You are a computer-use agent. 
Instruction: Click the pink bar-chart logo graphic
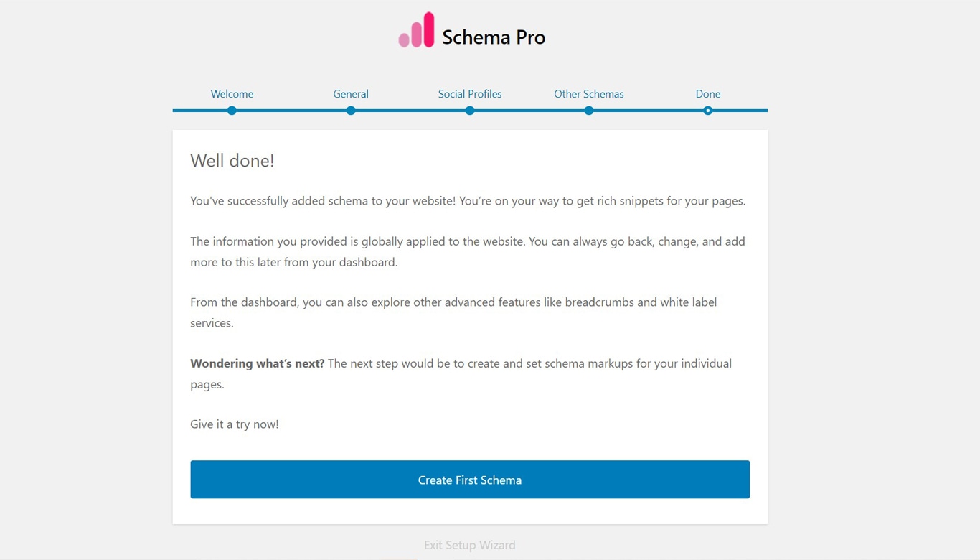(416, 29)
